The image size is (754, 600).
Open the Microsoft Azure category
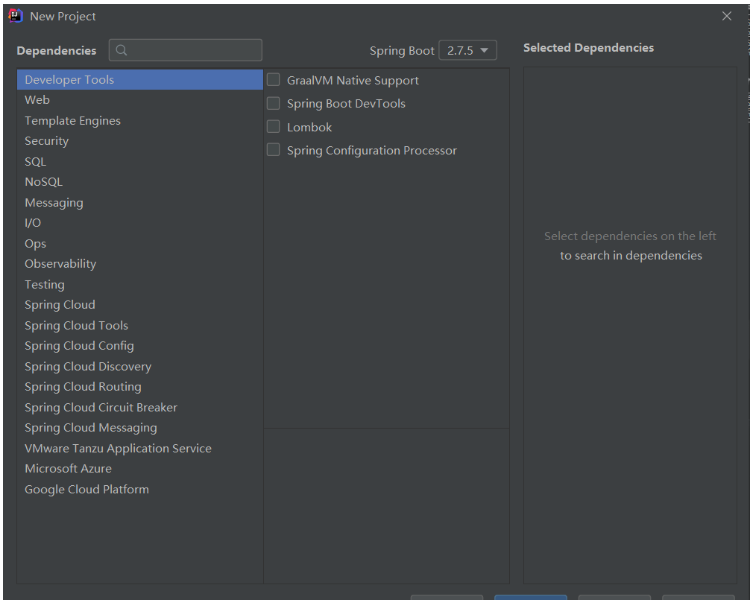tap(68, 468)
